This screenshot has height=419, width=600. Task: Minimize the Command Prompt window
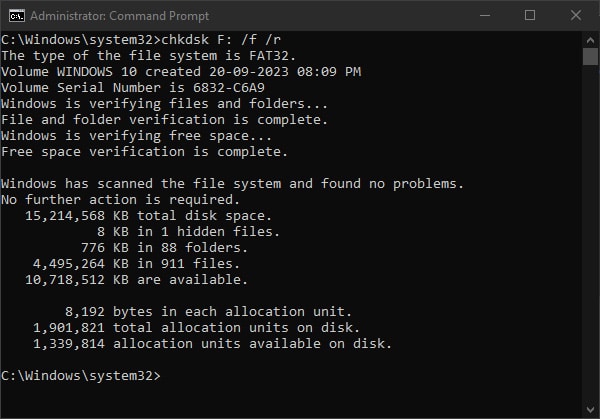pyautogui.click(x=484, y=15)
